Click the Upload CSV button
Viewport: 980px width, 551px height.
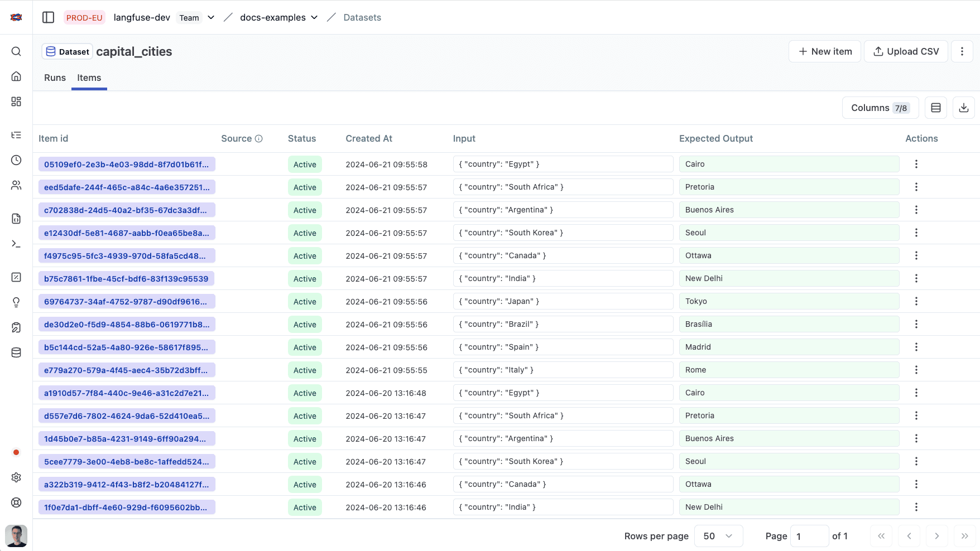click(905, 51)
